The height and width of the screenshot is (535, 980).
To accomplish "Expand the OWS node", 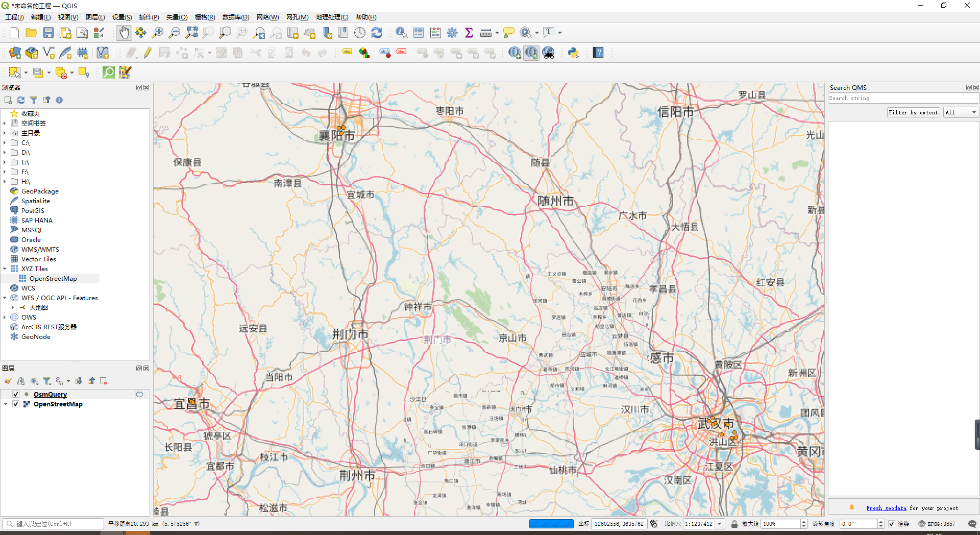I will (x=5, y=317).
